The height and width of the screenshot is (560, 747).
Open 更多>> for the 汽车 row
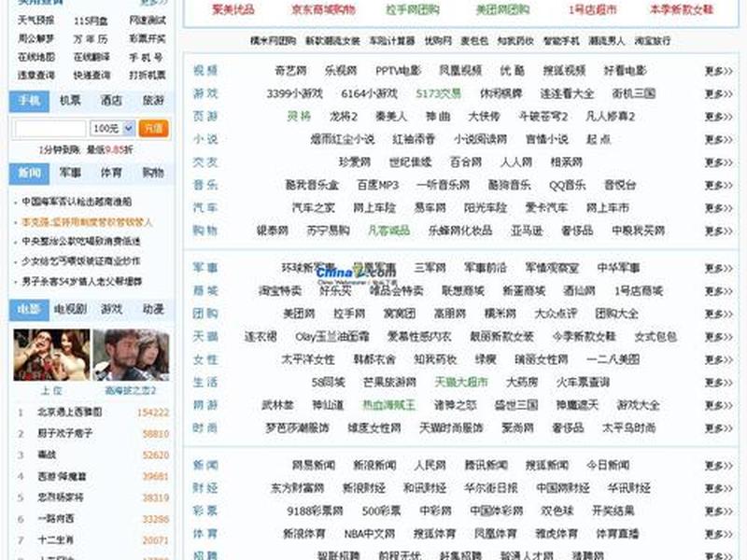coord(718,208)
